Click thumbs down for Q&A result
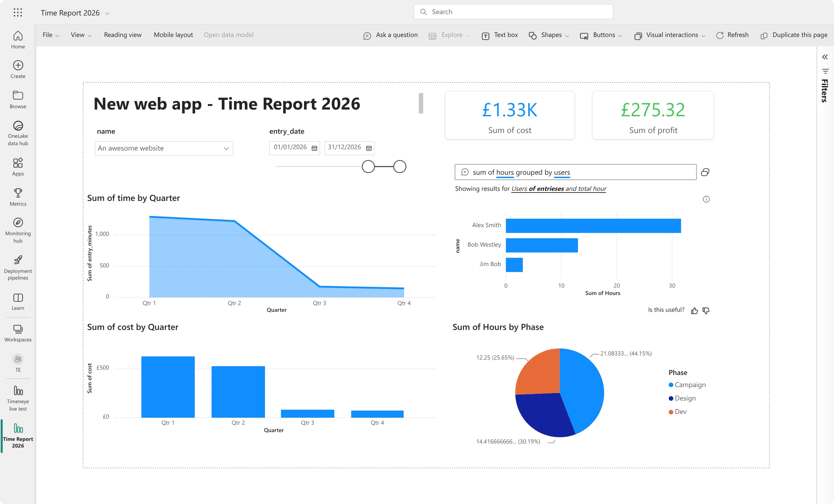The width and height of the screenshot is (834, 504). (x=706, y=310)
